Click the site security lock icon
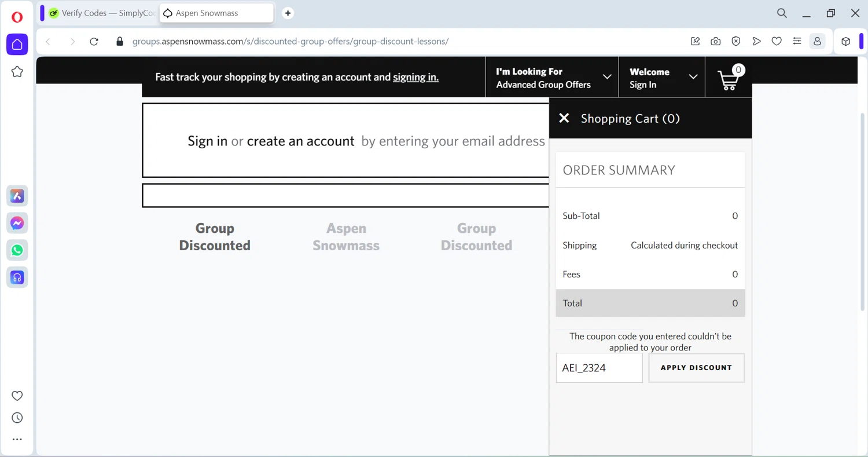 [x=120, y=42]
